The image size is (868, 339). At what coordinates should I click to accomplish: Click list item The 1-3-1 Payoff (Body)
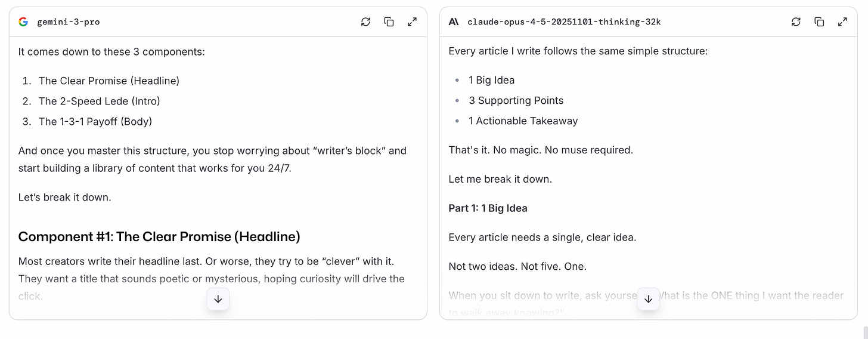[x=95, y=122]
